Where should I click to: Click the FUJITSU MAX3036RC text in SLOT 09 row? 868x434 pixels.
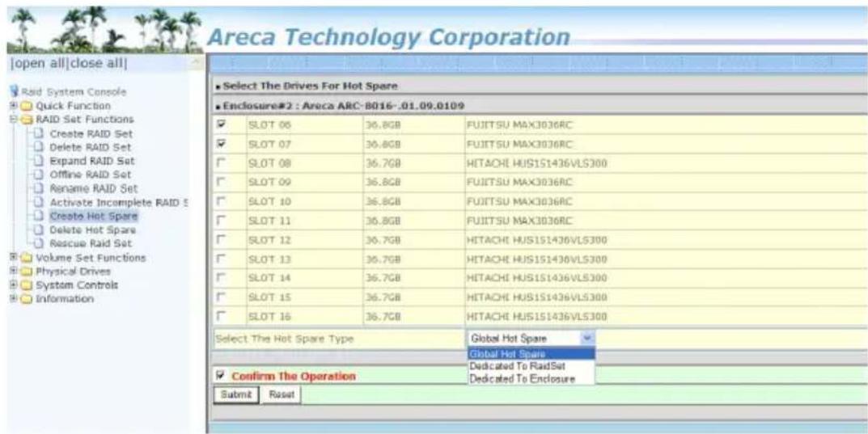519,182
